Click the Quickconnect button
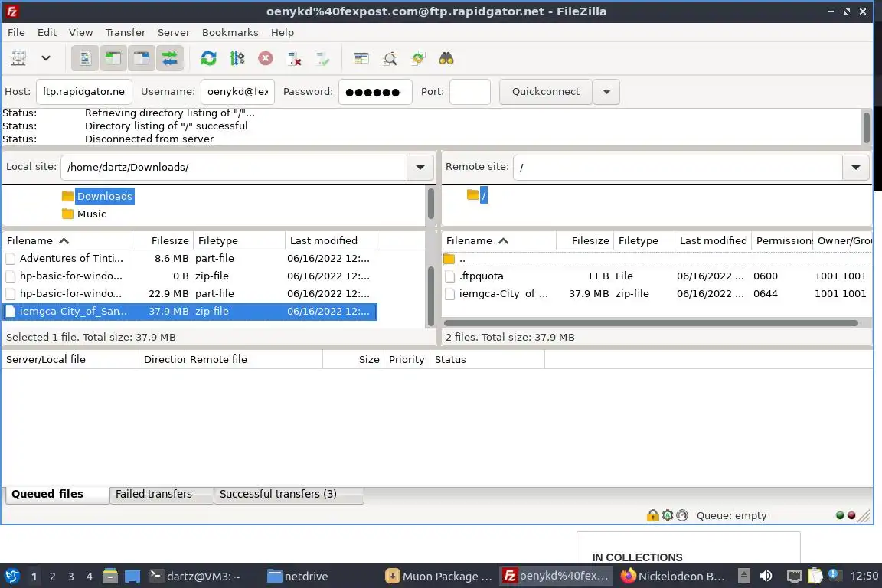 pos(546,92)
